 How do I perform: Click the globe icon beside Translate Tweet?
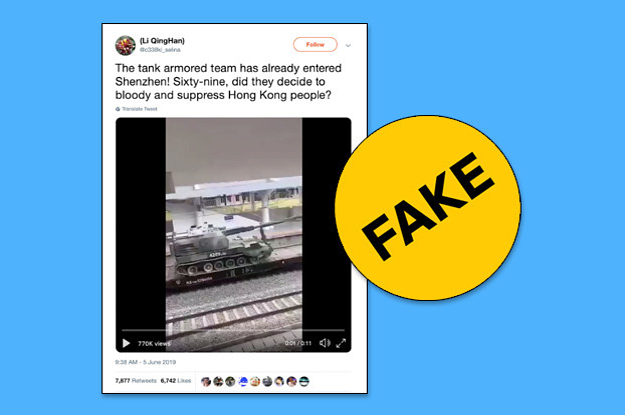tap(118, 109)
